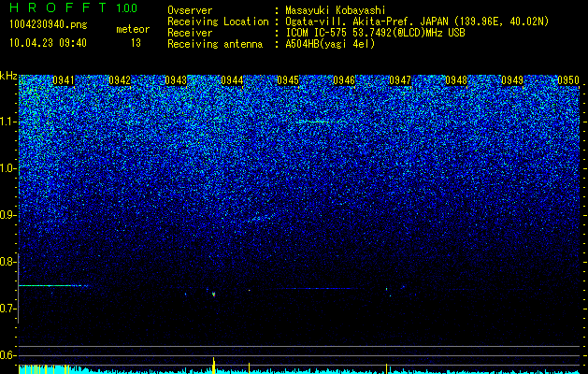The image size is (588, 374).
Task: Click the kHz axis unit label
Action: point(8,76)
